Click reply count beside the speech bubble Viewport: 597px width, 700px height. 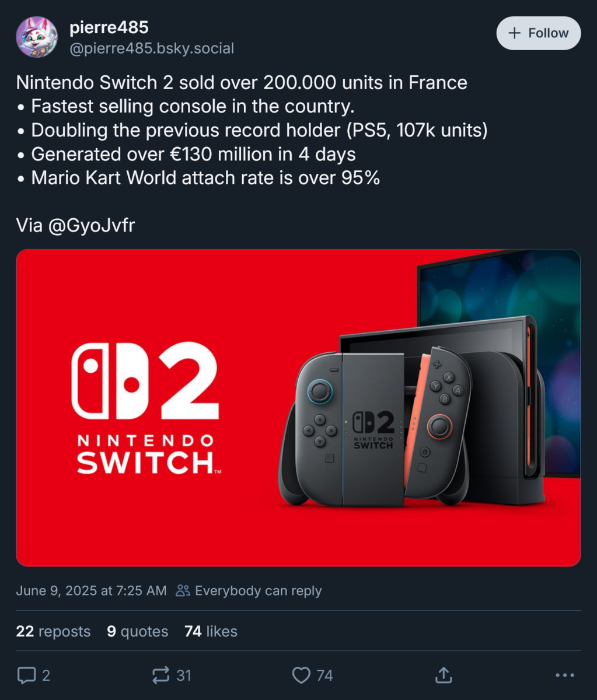(46, 675)
